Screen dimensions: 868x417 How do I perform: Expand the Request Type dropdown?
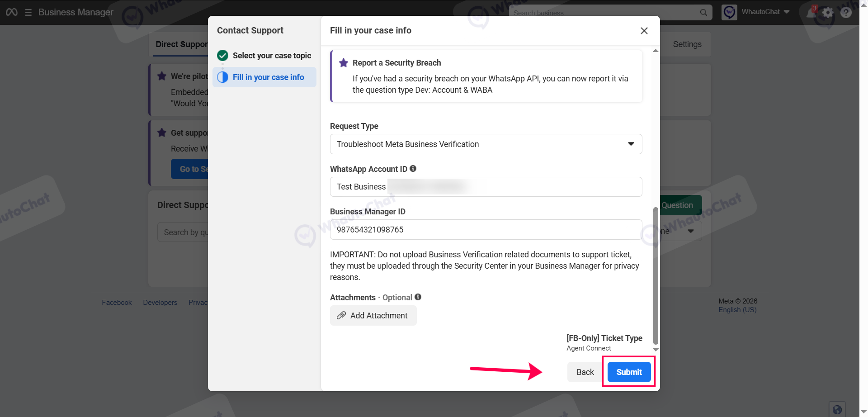pyautogui.click(x=486, y=144)
